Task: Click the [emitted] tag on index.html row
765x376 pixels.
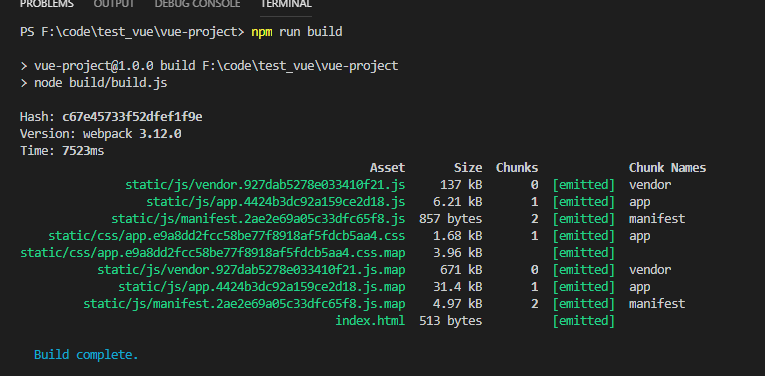Action: click(584, 321)
